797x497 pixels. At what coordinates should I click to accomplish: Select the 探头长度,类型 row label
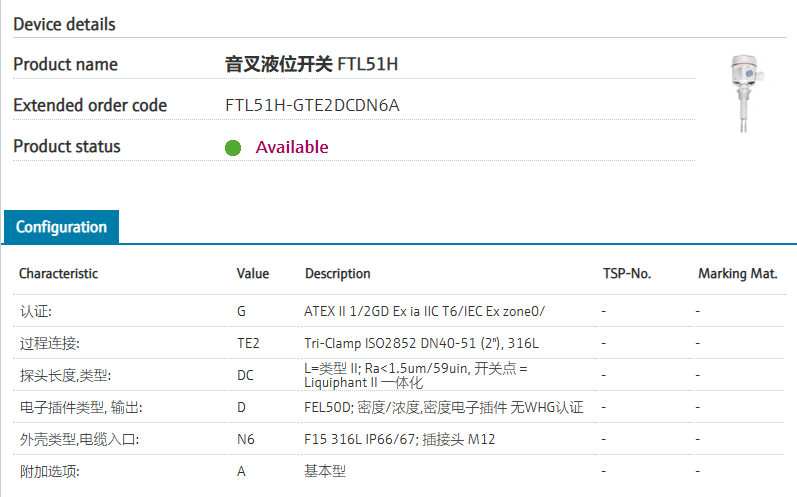65,375
